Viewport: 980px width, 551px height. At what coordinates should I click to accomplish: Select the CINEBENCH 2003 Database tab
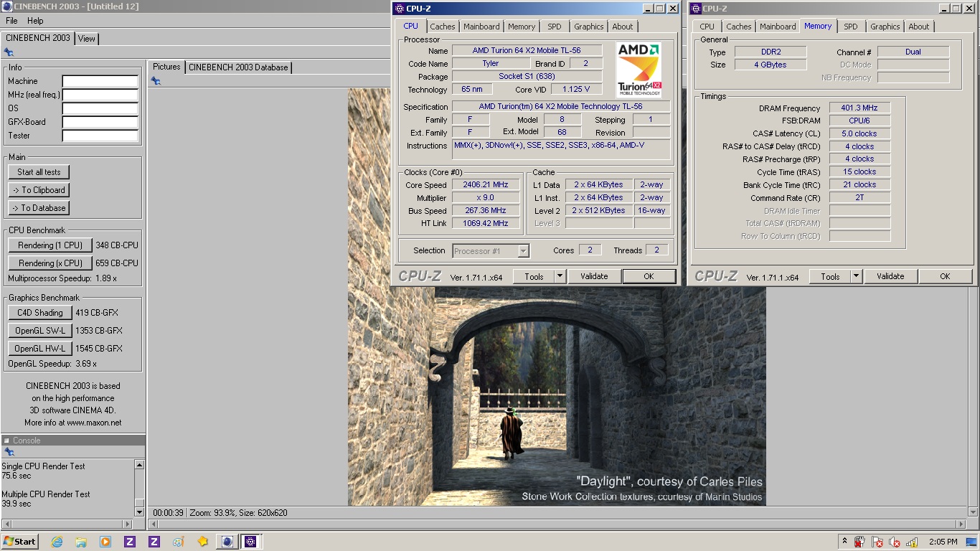[x=238, y=67]
